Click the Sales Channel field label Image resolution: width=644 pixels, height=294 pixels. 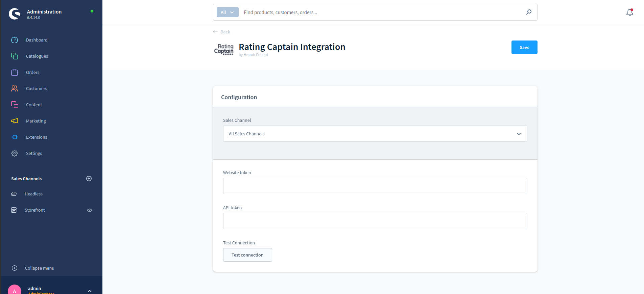[x=237, y=120]
